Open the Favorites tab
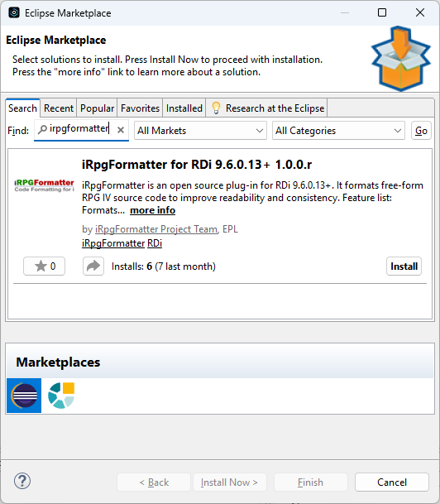Screen dimensions: 440x504 (140, 108)
